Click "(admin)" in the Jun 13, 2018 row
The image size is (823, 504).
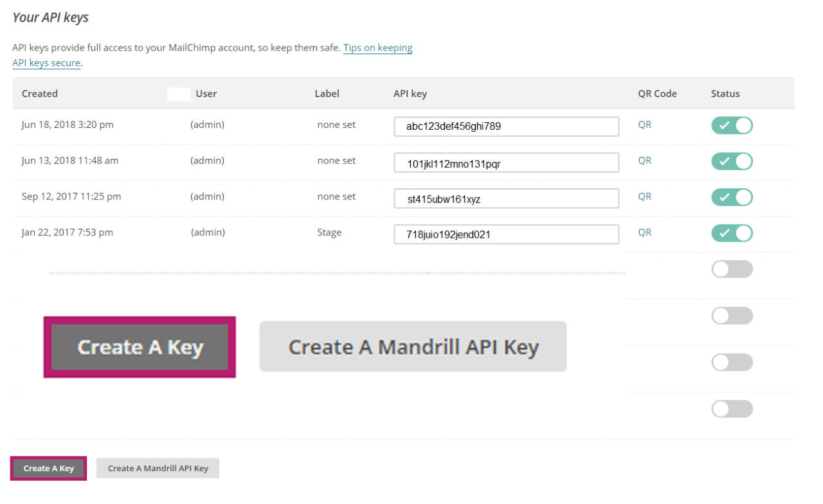pyautogui.click(x=207, y=161)
